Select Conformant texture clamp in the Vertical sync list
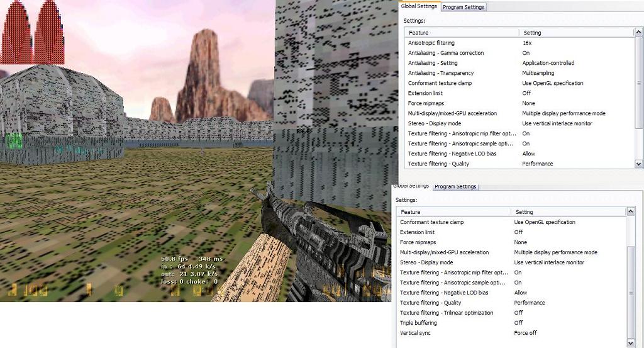This screenshot has height=348, width=644. click(x=512, y=222)
